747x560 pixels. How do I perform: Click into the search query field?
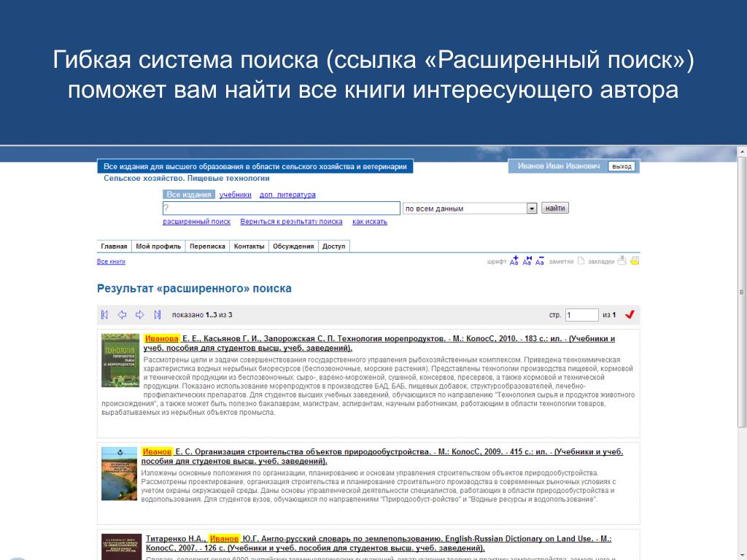(x=281, y=208)
